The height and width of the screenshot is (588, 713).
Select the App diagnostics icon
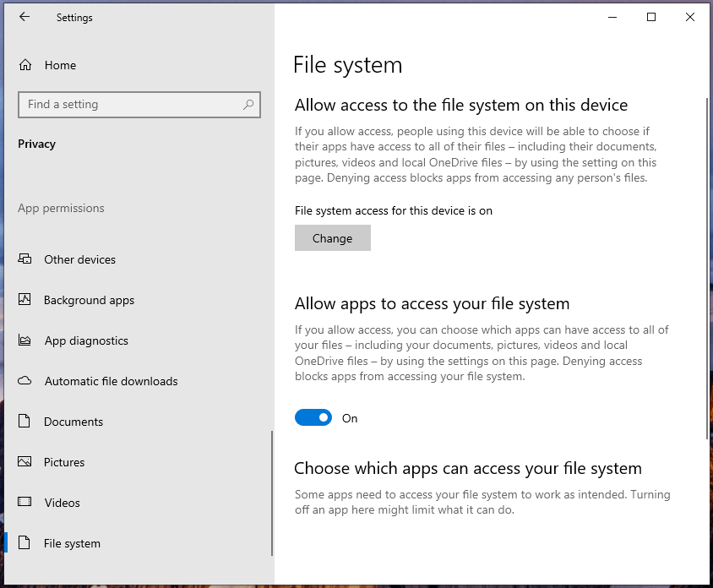tap(24, 340)
